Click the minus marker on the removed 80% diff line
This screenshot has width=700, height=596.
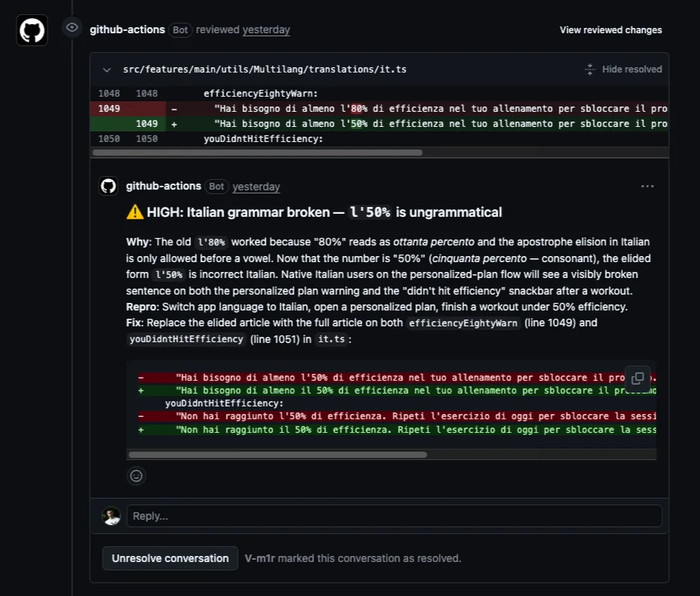click(174, 109)
